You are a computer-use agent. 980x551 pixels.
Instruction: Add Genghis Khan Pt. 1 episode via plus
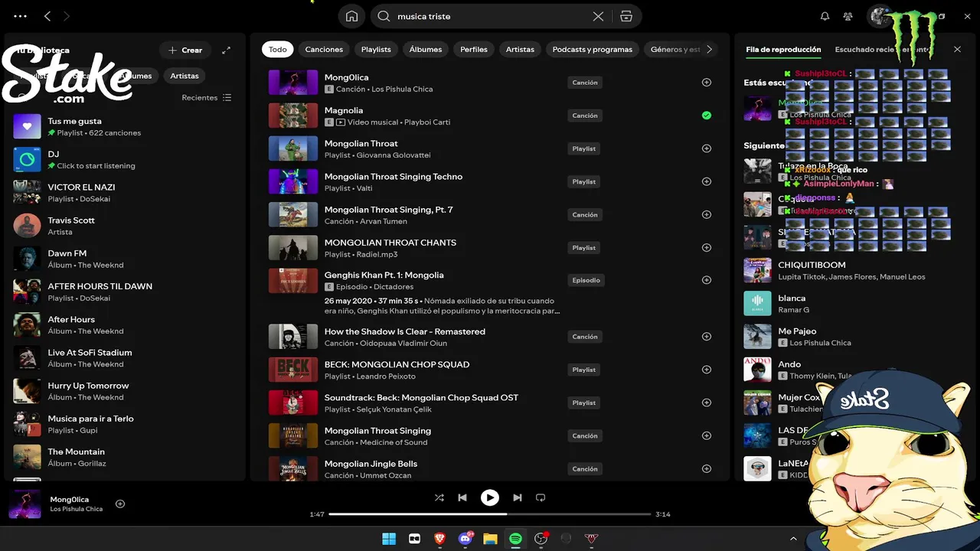tap(707, 280)
